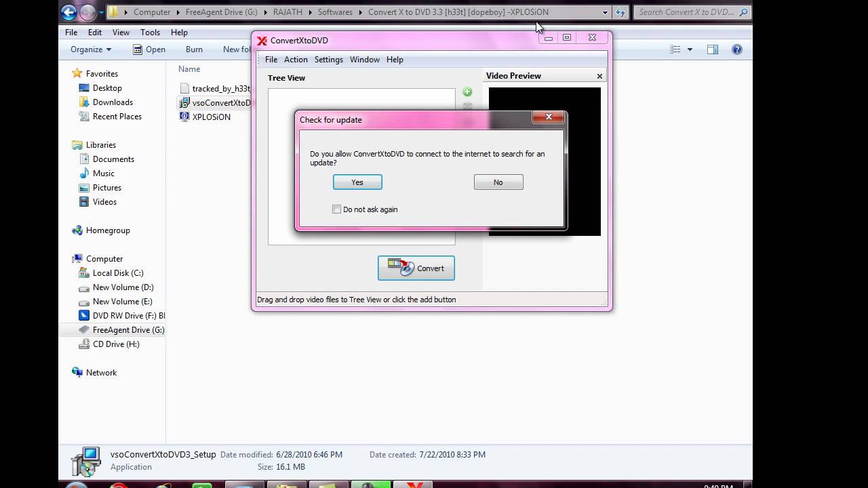The image size is (868, 488).
Task: Click the green add video icon
Action: click(x=467, y=92)
